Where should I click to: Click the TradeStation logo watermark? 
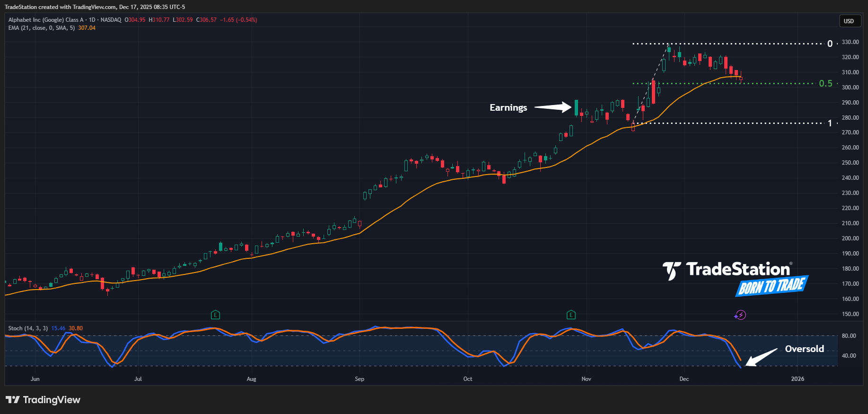728,270
